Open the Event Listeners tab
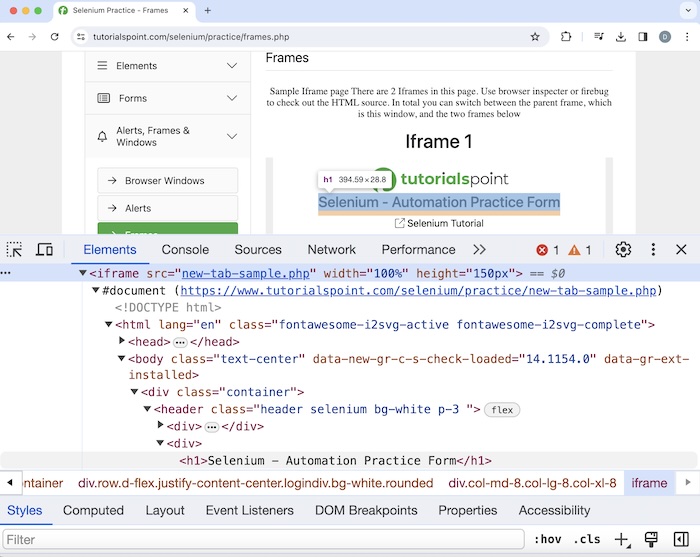Screen dimensions: 700x557 coord(250,510)
